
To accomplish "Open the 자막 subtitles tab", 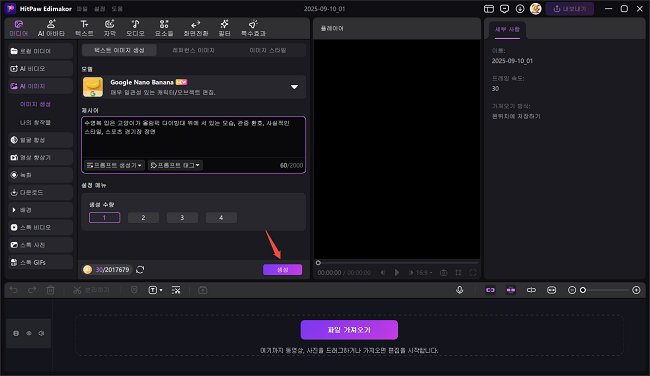I will click(110, 28).
